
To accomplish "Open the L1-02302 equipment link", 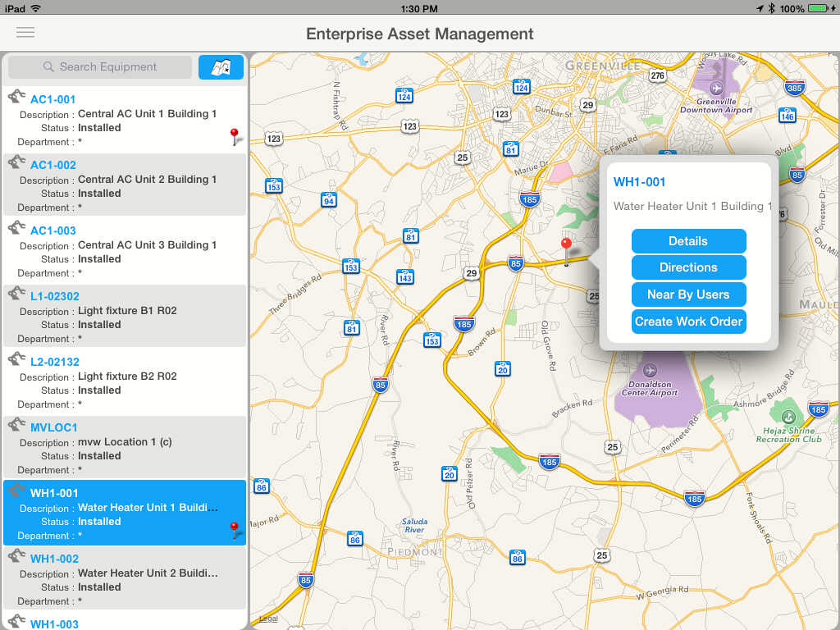I will [55, 296].
